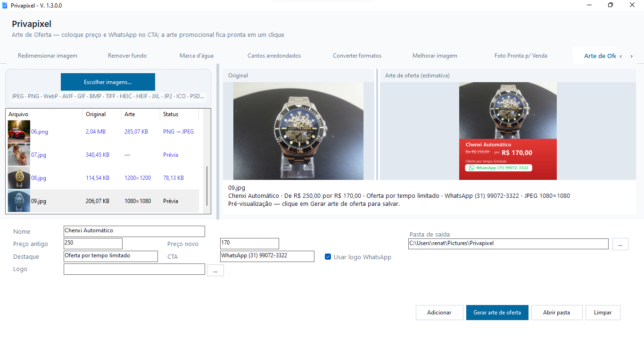Sort by the Status column header

point(179,114)
